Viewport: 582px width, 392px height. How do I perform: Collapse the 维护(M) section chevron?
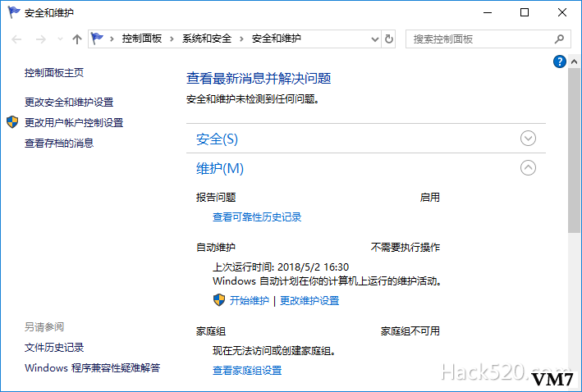pyautogui.click(x=528, y=167)
